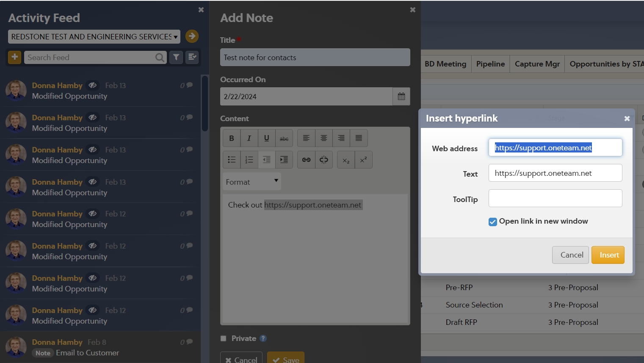
Task: Click the filter funnel icon in Activity Feed
Action: point(176,57)
